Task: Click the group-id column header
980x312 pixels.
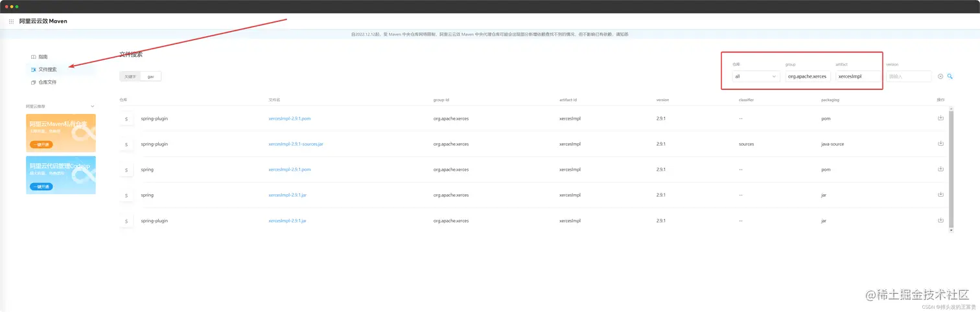Action: (441, 100)
